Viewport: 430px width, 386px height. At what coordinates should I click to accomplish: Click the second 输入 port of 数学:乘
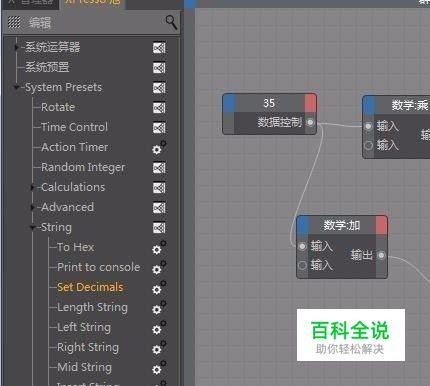pyautogui.click(x=368, y=145)
